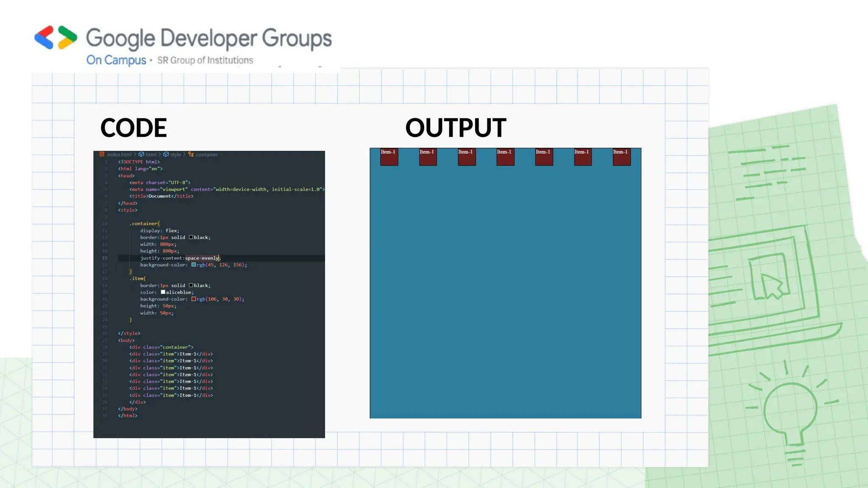This screenshot has width=868, height=488.
Task: Click the aliceblue color swatch
Action: (163, 292)
